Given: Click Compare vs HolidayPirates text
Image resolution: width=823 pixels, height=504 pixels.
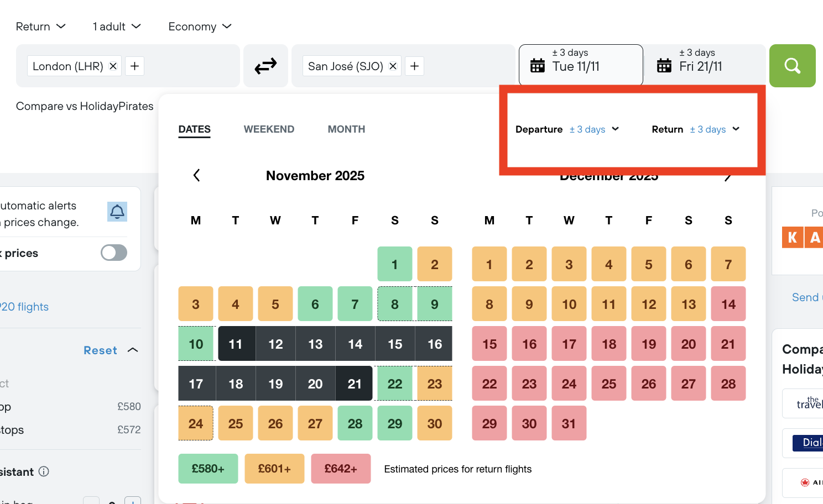Looking at the screenshot, I should pyautogui.click(x=85, y=106).
